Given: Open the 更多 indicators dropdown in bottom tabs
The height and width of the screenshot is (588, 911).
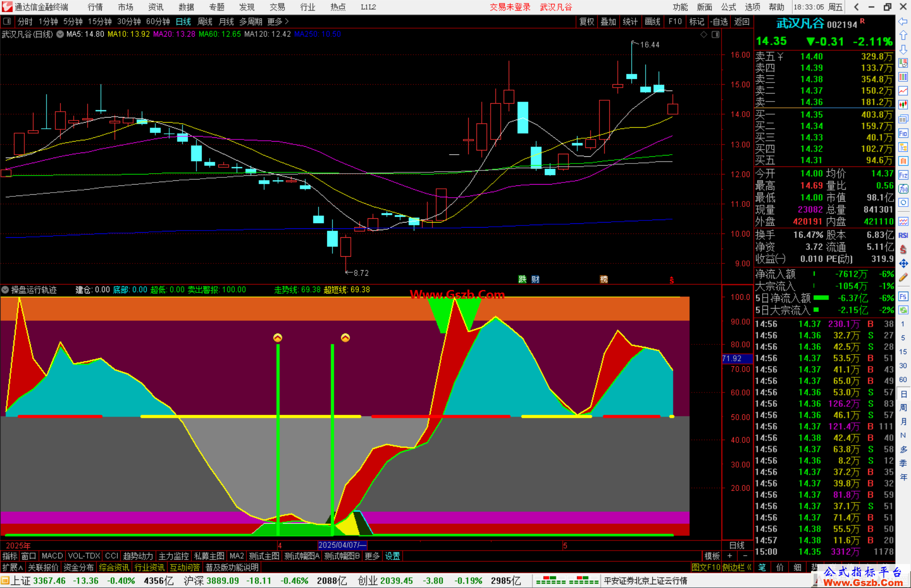Looking at the screenshot, I should [372, 556].
